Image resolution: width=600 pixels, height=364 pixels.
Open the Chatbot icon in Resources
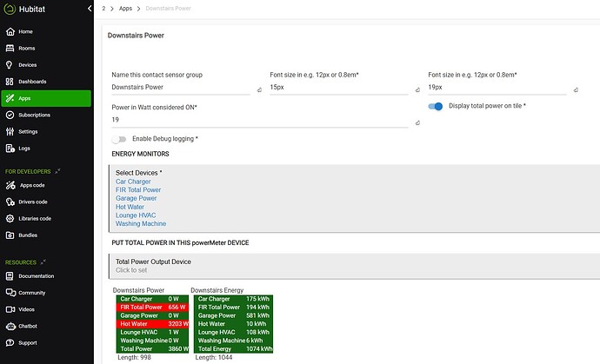(10, 326)
